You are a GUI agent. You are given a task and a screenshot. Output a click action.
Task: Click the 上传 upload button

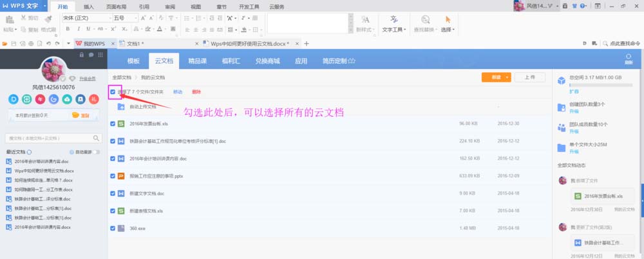[x=529, y=77]
